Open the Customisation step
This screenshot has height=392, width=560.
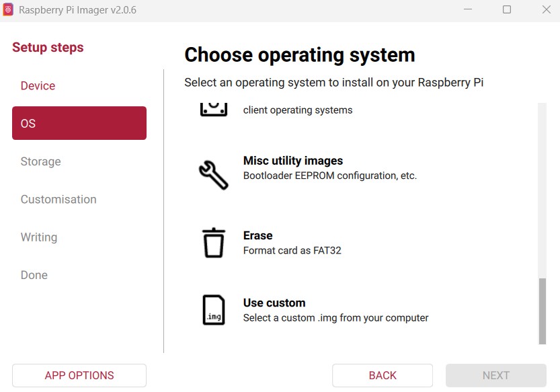point(58,200)
